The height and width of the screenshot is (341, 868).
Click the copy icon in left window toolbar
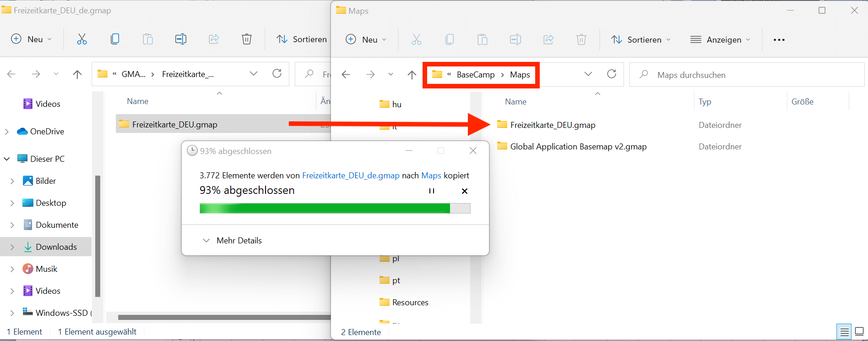(x=115, y=39)
